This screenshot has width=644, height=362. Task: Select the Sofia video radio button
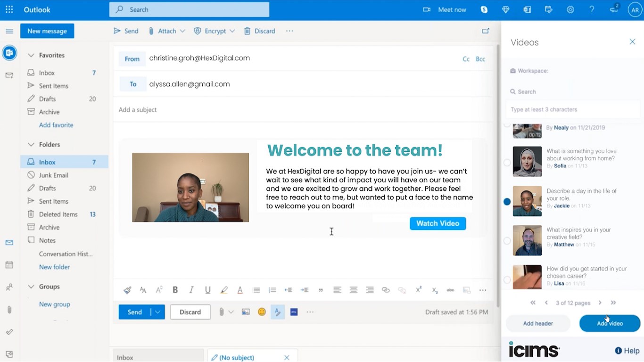point(507,163)
